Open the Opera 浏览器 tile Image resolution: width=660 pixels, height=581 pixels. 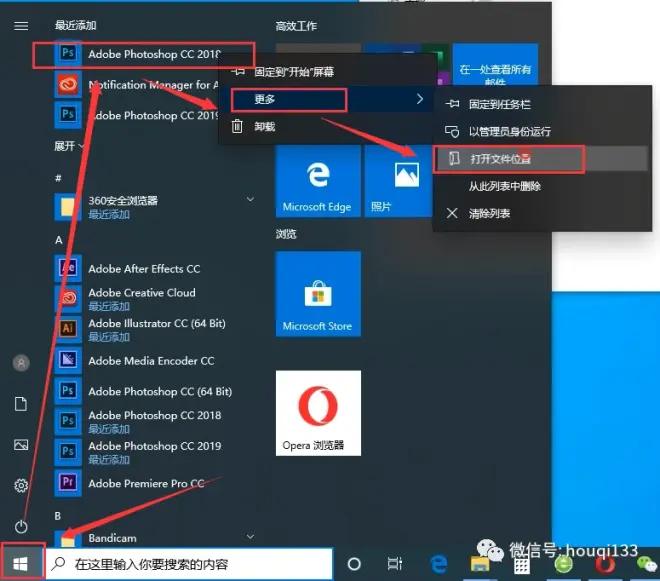tap(318, 413)
